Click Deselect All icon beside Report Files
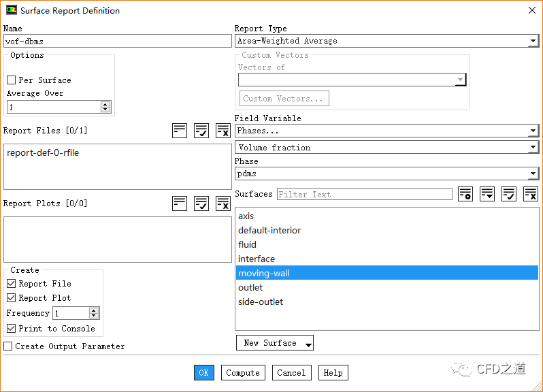 point(223,131)
